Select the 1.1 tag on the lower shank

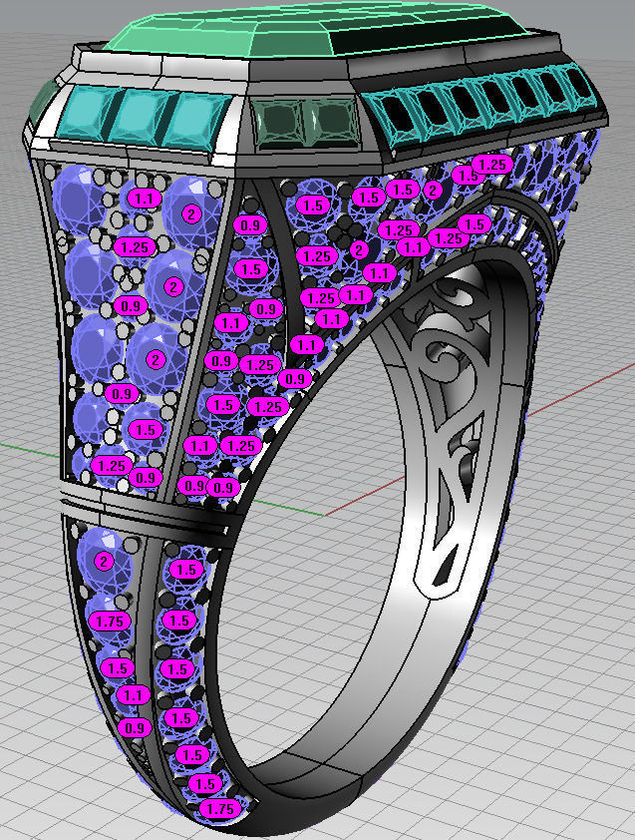point(133,695)
